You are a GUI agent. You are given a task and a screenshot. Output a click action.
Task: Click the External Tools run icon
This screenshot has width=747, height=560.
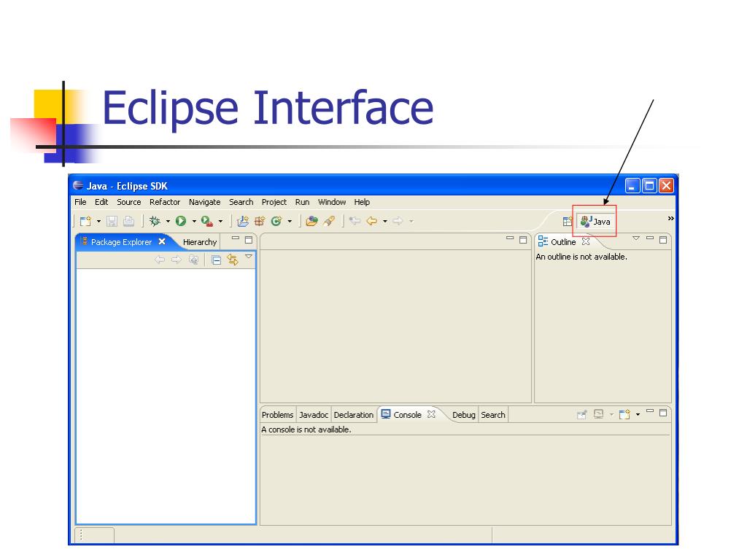[206, 221]
